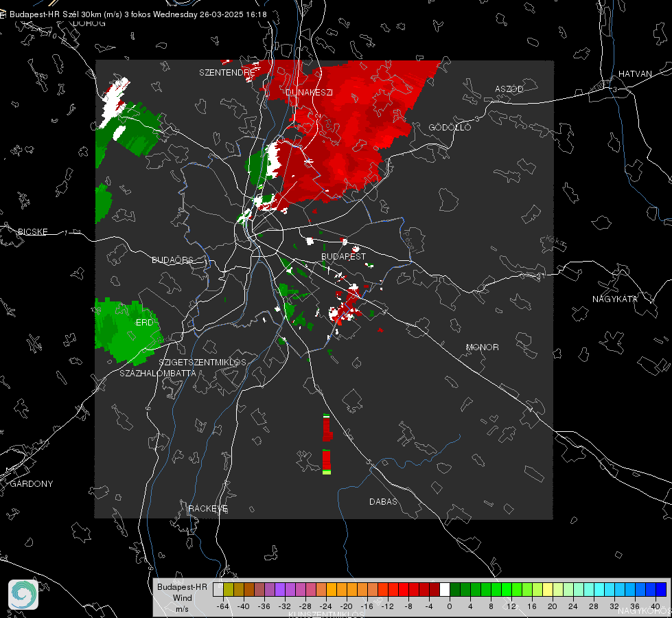Click the SZIGETSZENTMIKLOS city label
This screenshot has width=672, height=618.
coord(202,362)
